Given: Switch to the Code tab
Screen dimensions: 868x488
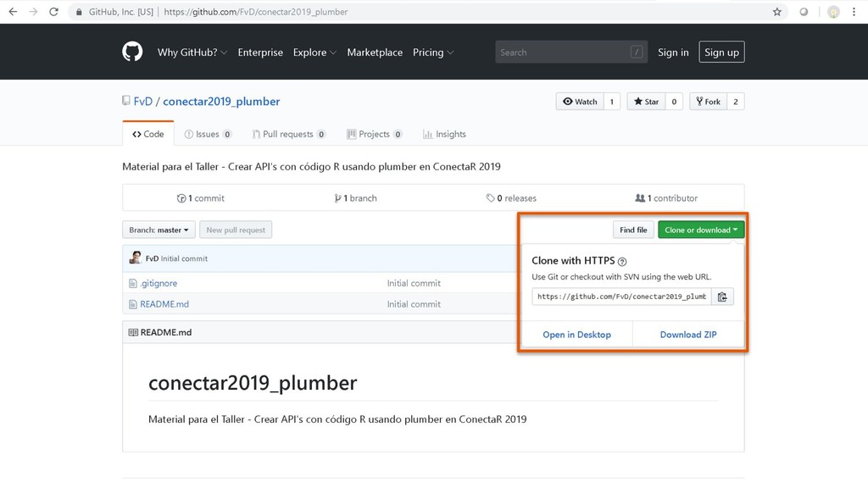Looking at the screenshot, I should (x=148, y=134).
